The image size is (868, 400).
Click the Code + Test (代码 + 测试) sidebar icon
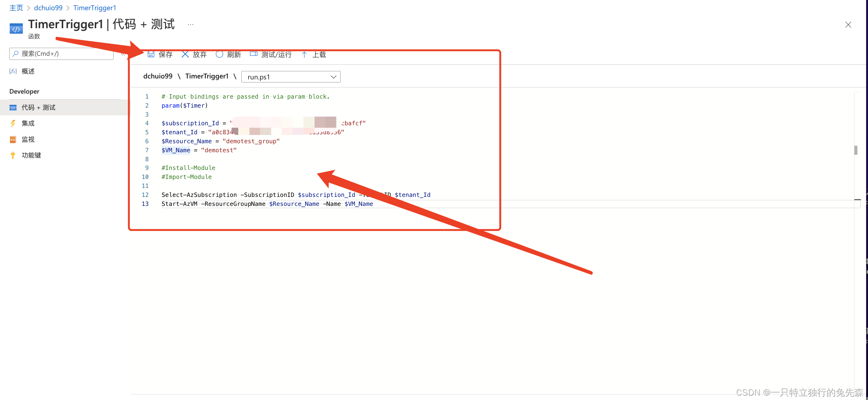tap(13, 107)
